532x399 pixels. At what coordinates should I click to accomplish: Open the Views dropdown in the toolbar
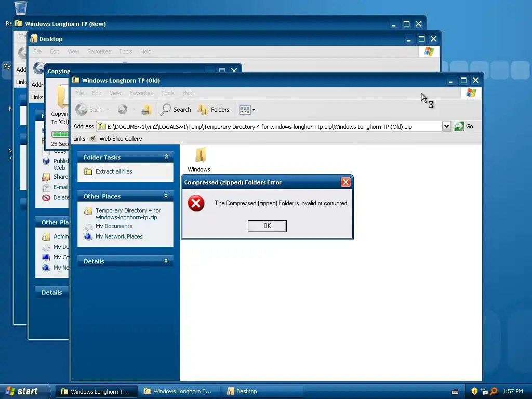pos(247,110)
